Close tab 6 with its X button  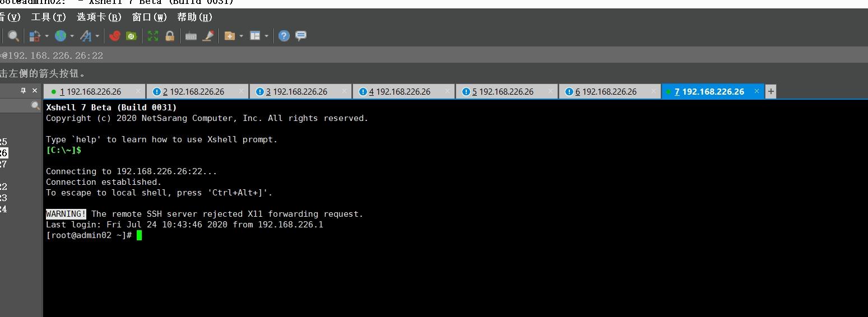[x=653, y=91]
